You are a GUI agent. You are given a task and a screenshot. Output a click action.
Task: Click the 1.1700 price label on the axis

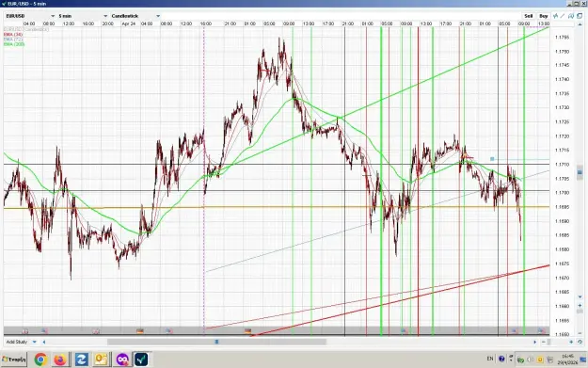point(563,193)
